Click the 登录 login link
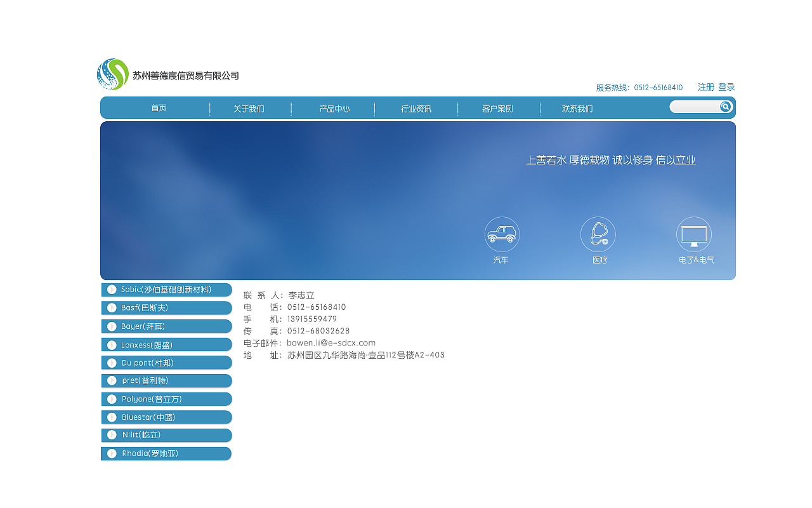 [x=726, y=87]
